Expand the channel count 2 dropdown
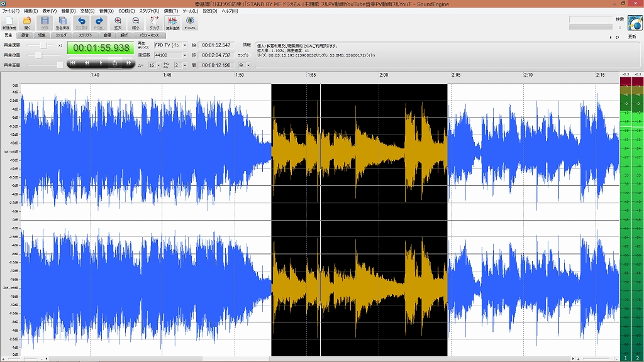Screen dimensions: 644x362 [185, 65]
